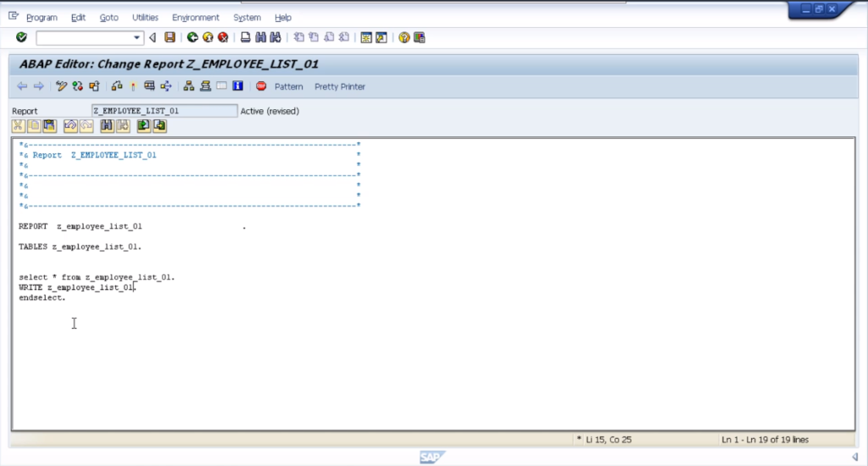Click the editor Find binoculars icon
868x466 pixels.
click(107, 126)
